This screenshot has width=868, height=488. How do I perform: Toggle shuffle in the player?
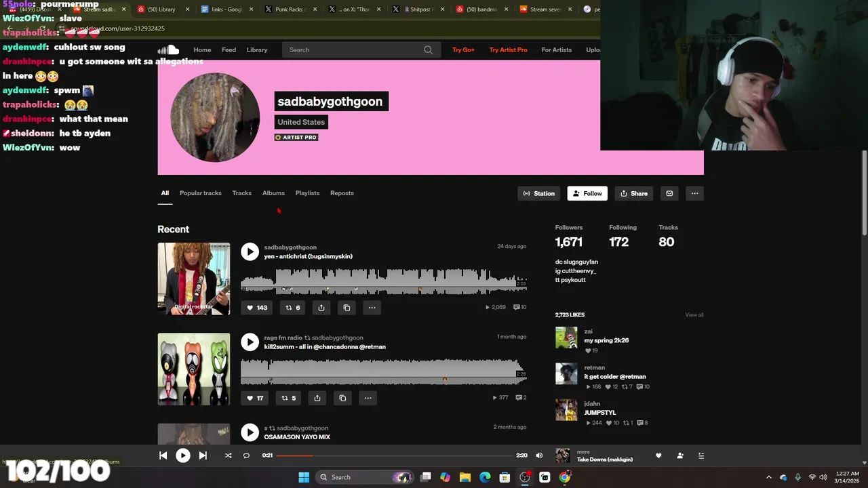[x=228, y=455]
